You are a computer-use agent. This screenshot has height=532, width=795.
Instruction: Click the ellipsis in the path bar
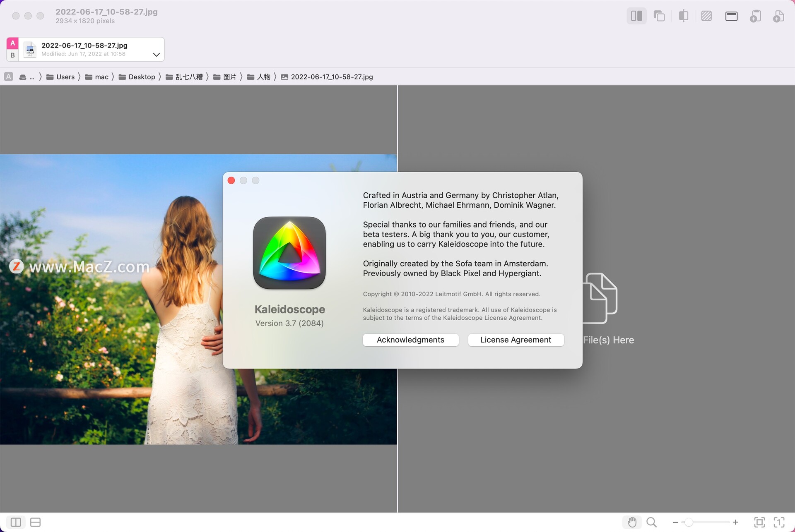click(x=32, y=77)
